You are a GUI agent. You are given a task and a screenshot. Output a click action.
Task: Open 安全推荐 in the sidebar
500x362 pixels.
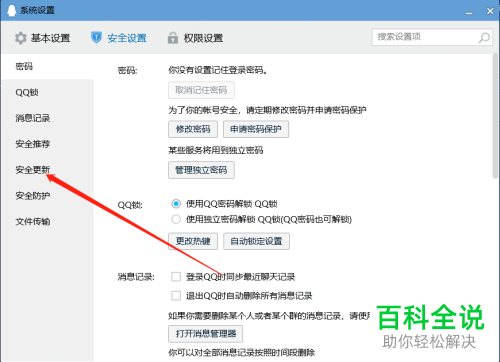[47, 144]
